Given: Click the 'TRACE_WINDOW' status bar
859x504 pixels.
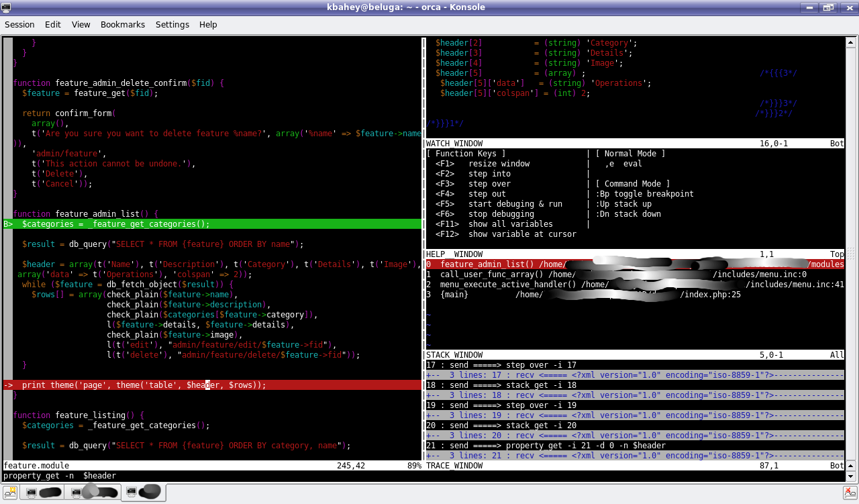Looking at the screenshot, I should (635, 466).
